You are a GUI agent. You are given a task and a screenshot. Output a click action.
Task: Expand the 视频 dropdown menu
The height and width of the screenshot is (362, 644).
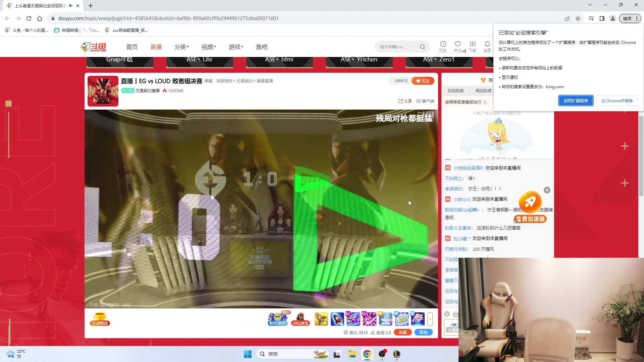[209, 47]
